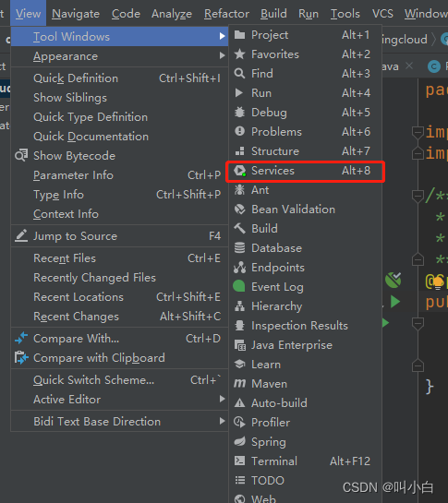The image size is (448, 503).
Task: Select Quick Documentation entry
Action: pyautogui.click(x=119, y=137)
